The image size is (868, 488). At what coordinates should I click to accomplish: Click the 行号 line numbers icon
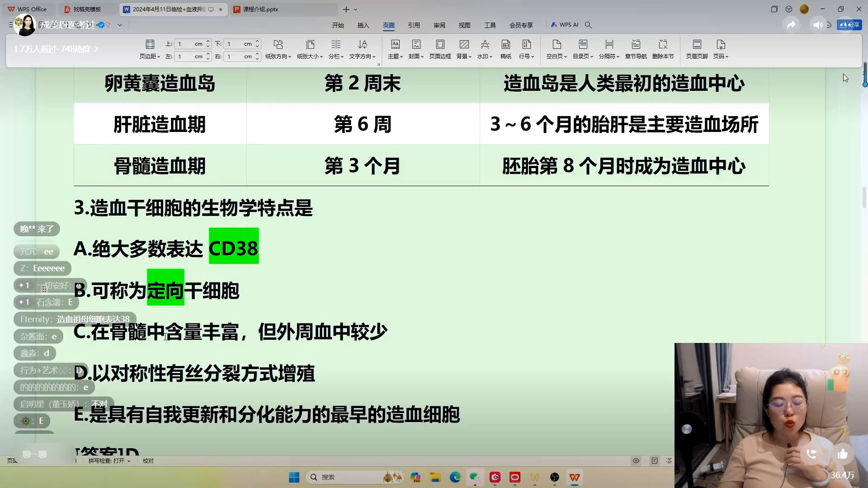[527, 44]
